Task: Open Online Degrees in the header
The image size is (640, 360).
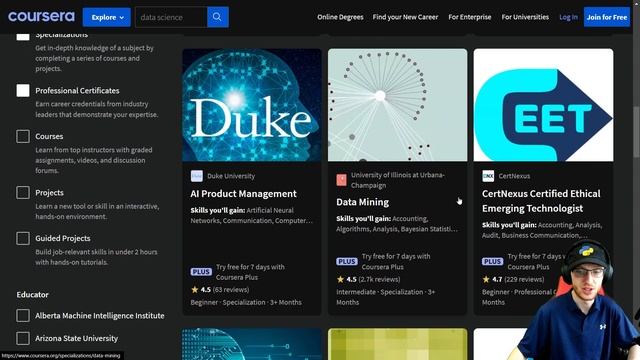Action: coord(340,17)
